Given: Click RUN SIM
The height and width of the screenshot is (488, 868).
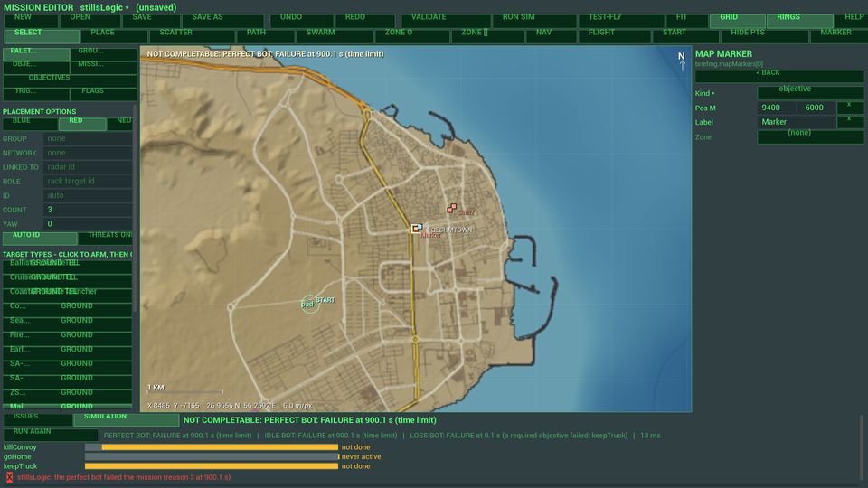Looking at the screenshot, I should pyautogui.click(x=534, y=21).
